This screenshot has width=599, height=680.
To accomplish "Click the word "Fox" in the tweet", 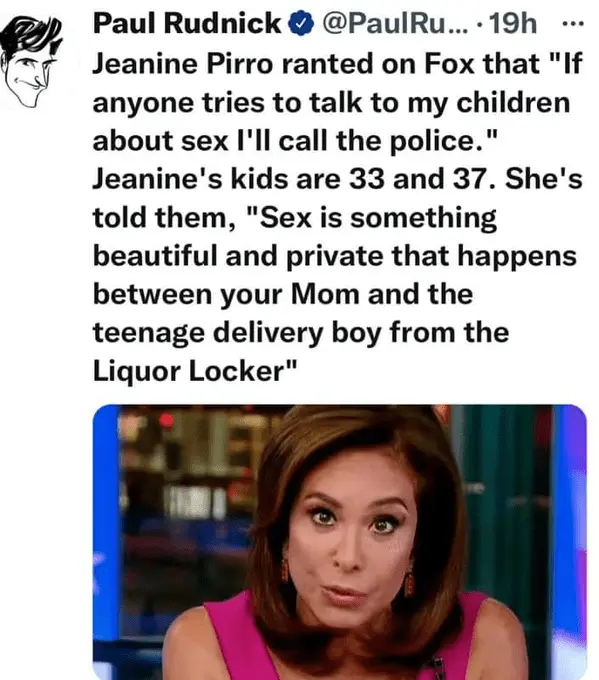I will [x=449, y=64].
